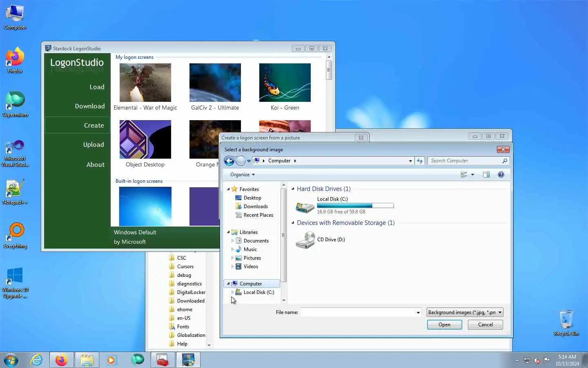The height and width of the screenshot is (368, 588).
Task: Select the Elemental - War of Magic thumbnail
Action: 145,83
